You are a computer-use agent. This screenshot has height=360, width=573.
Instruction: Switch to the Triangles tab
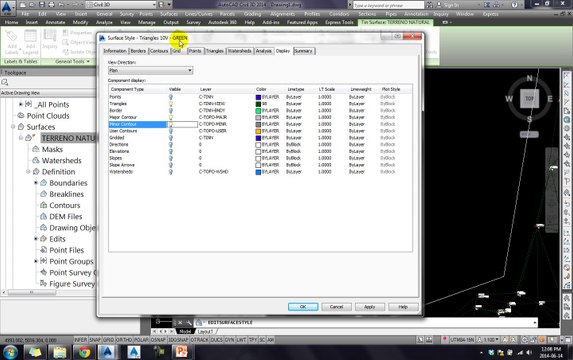coord(215,51)
